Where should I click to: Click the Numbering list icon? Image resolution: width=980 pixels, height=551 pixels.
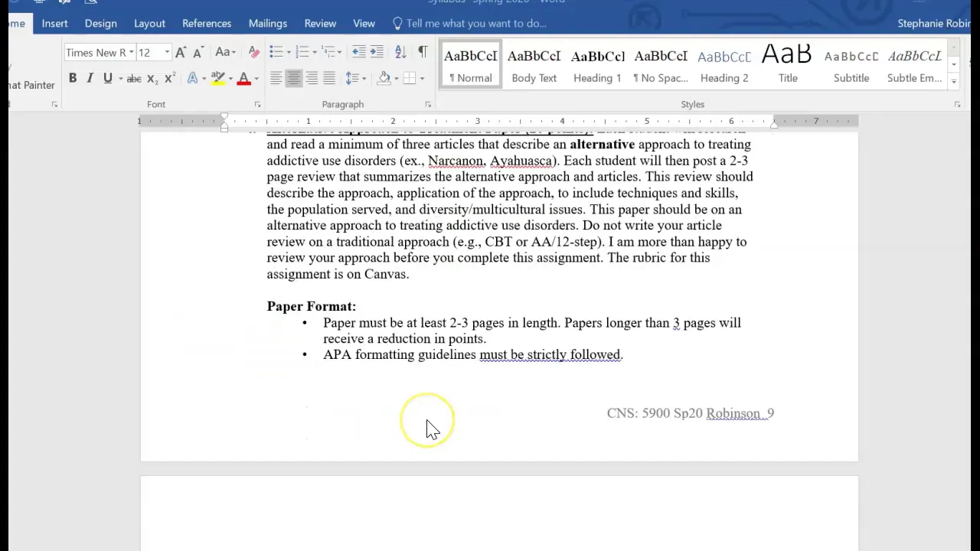click(302, 52)
